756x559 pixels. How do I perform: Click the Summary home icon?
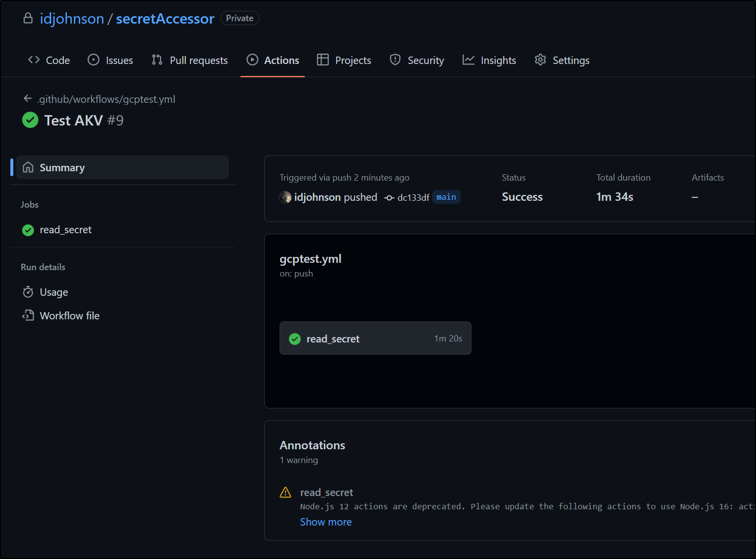29,168
